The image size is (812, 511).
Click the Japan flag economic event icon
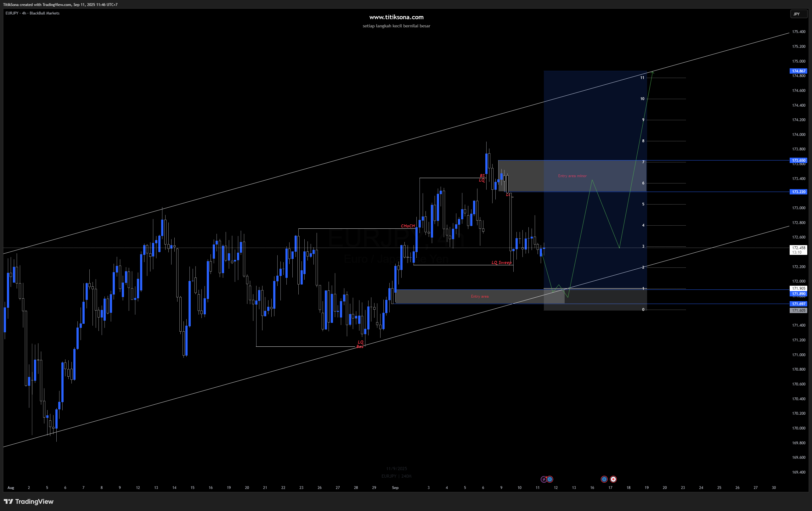pyautogui.click(x=613, y=479)
